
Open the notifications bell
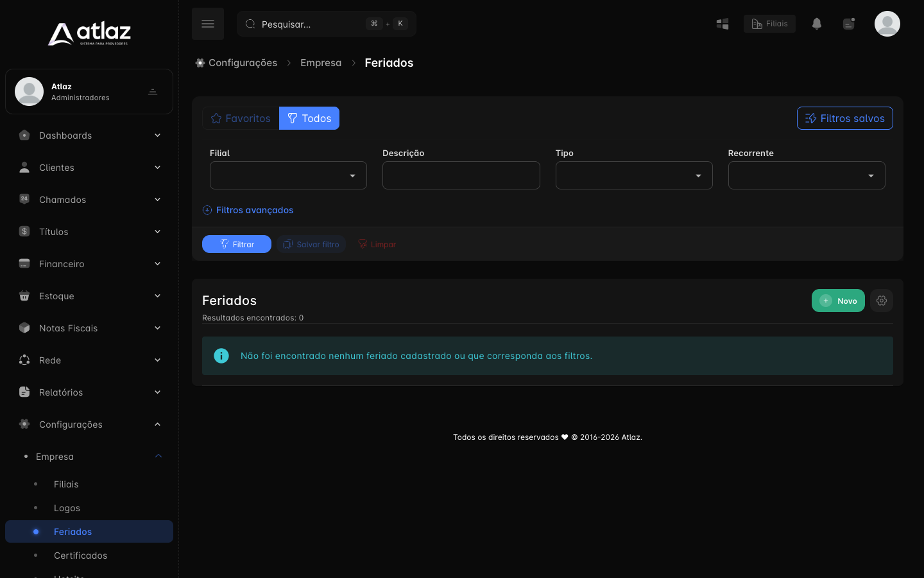pyautogui.click(x=817, y=24)
